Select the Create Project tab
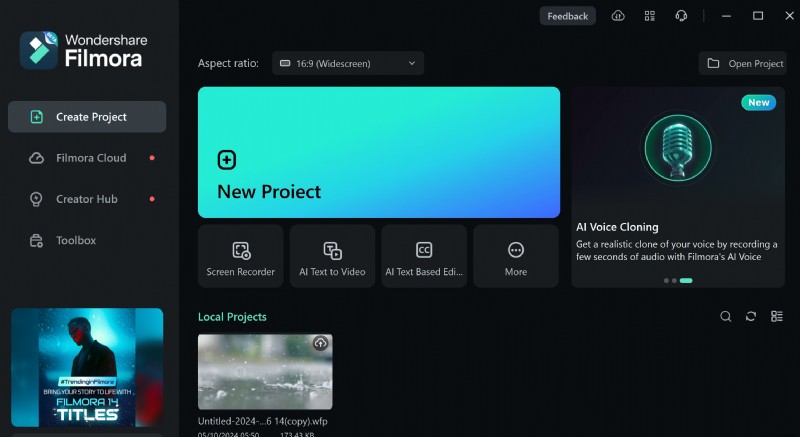Image resolution: width=800 pixels, height=437 pixels. tap(87, 117)
